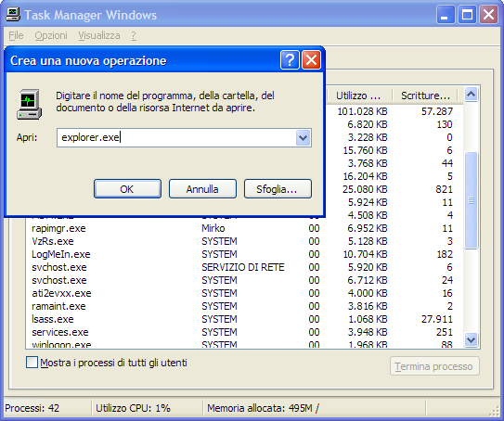The height and width of the screenshot is (421, 504).
Task: Click the 101.028 KB memory value
Action: (362, 111)
